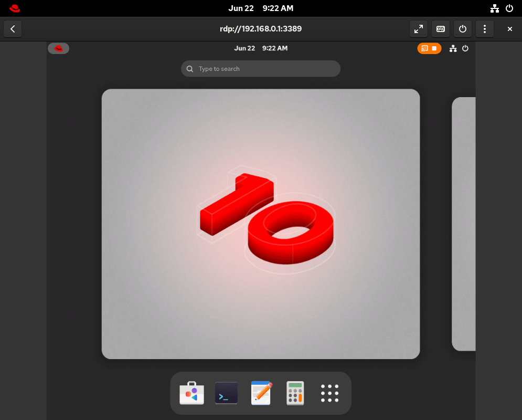Switch to the second workspace on the right
Image resolution: width=522 pixels, height=420 pixels.
point(464,224)
